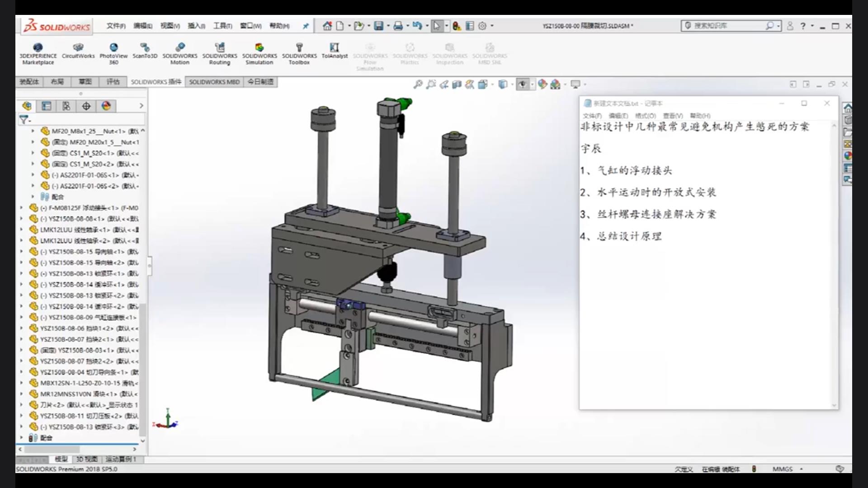Print the document
The height and width of the screenshot is (488, 868).
point(398,26)
